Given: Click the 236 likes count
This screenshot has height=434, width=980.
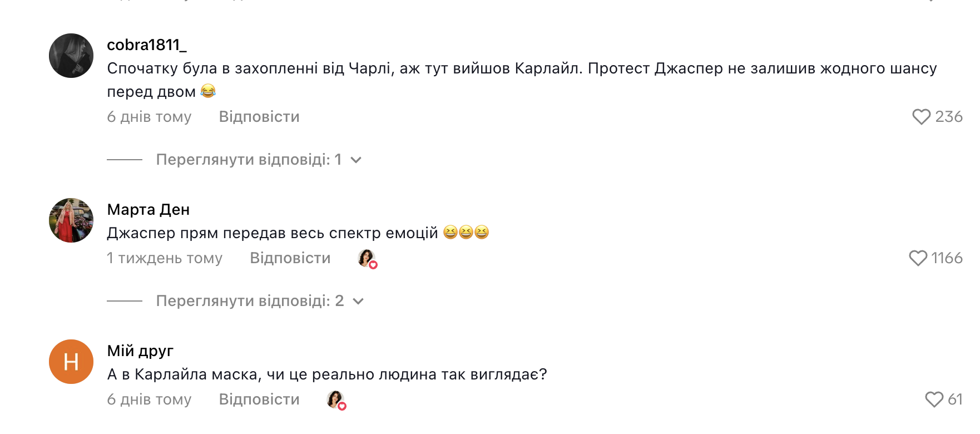Looking at the screenshot, I should [949, 117].
